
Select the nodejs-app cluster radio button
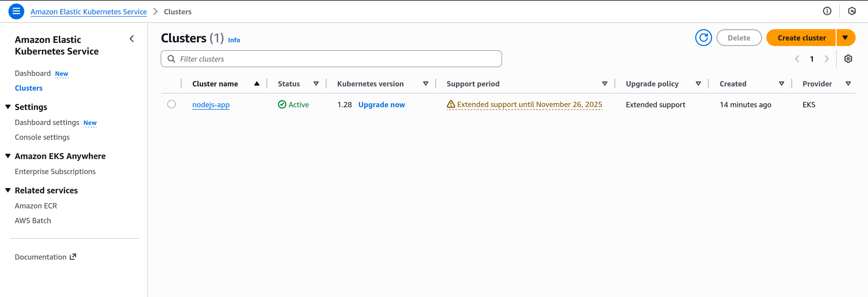[x=172, y=104]
